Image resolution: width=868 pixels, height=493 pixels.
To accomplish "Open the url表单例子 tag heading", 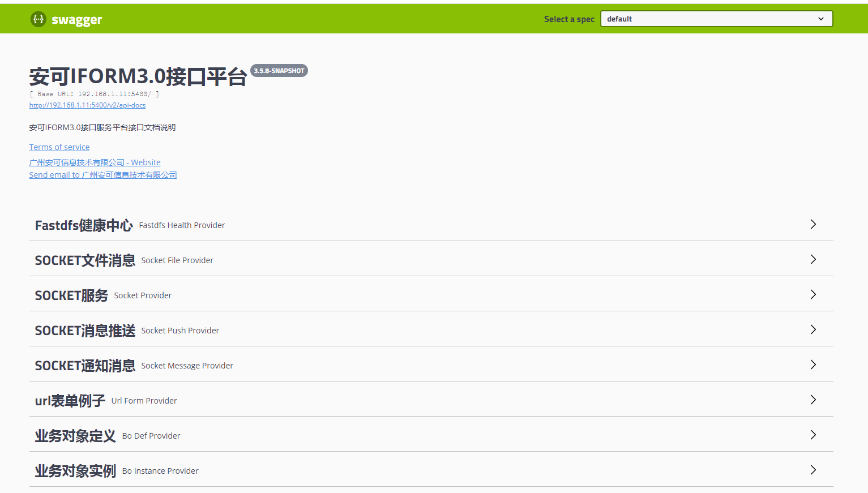I will (70, 401).
